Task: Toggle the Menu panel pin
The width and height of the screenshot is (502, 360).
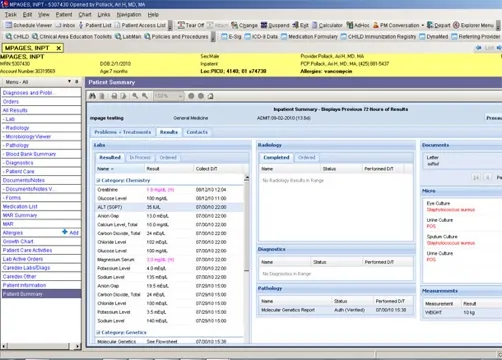Action: pos(77,82)
